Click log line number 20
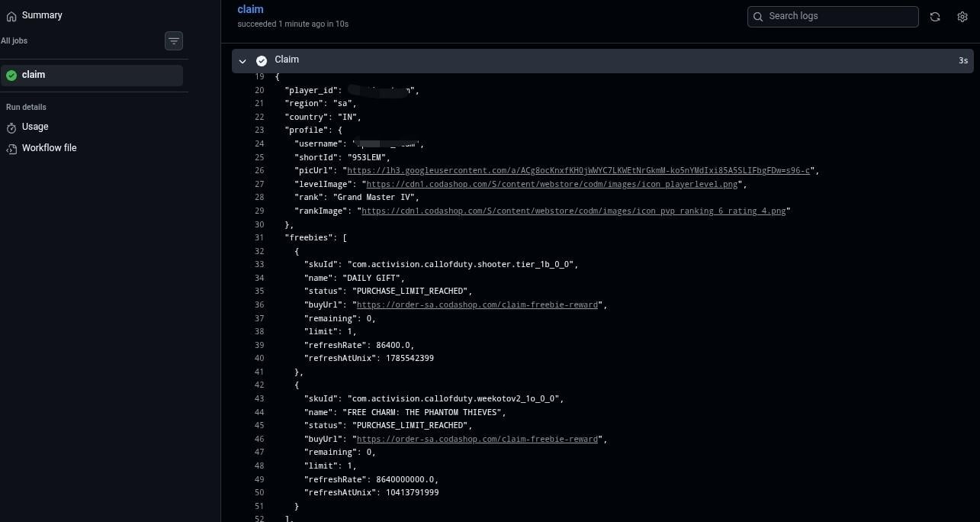The height and width of the screenshot is (522, 980). pyautogui.click(x=259, y=90)
